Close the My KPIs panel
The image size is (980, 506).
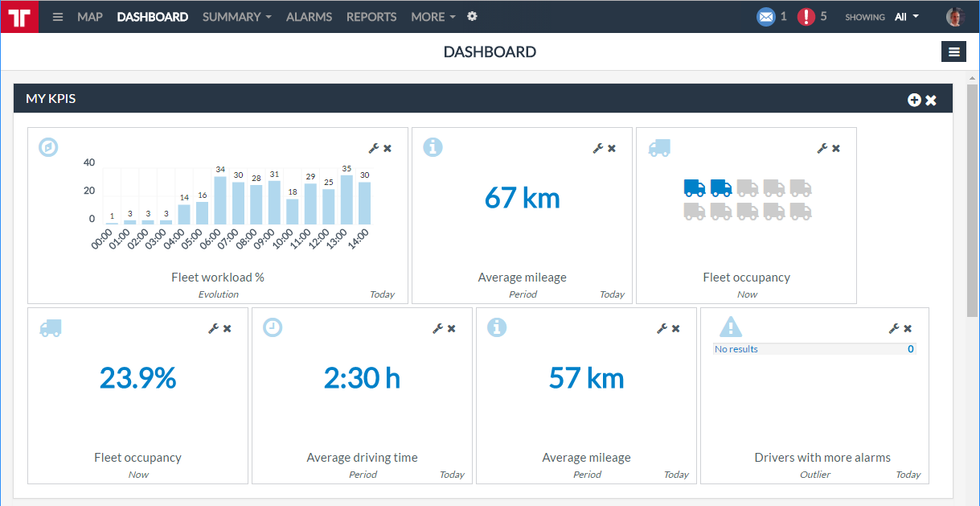931,100
